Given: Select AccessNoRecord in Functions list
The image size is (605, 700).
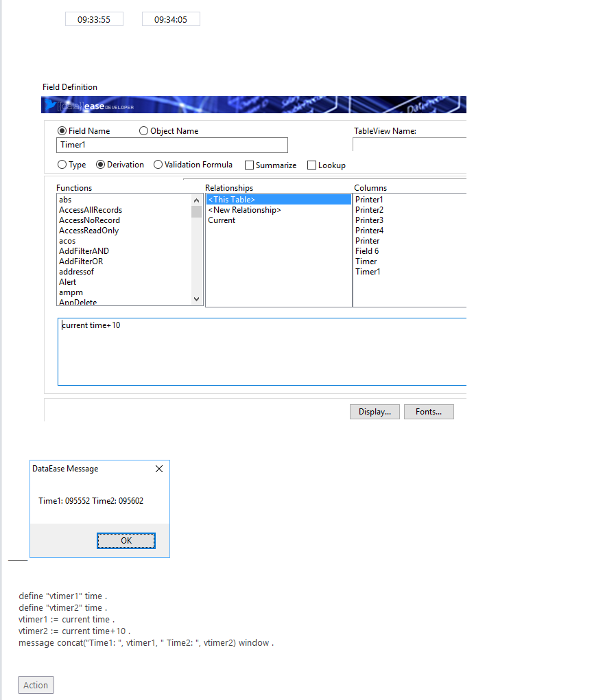Looking at the screenshot, I should click(x=89, y=220).
